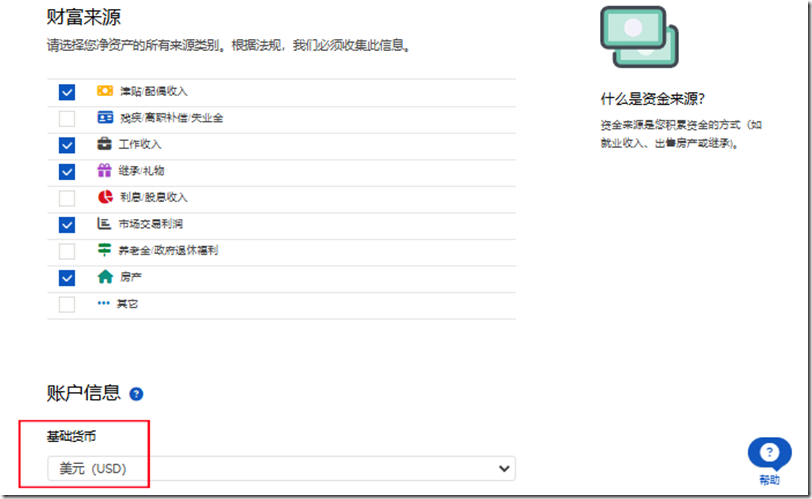Select the 养老金/政府退休福利 checkbox
This screenshot has height=499, width=812.
coord(67,251)
